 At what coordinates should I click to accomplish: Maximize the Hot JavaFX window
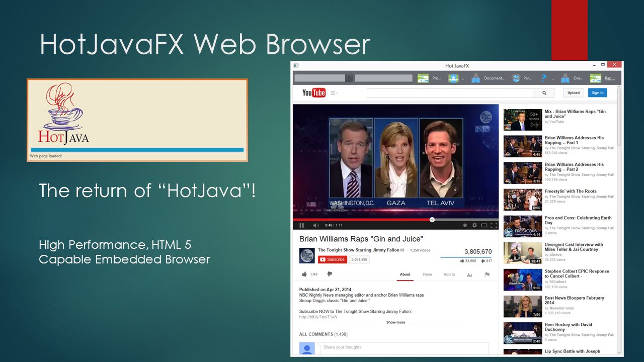(x=603, y=64)
